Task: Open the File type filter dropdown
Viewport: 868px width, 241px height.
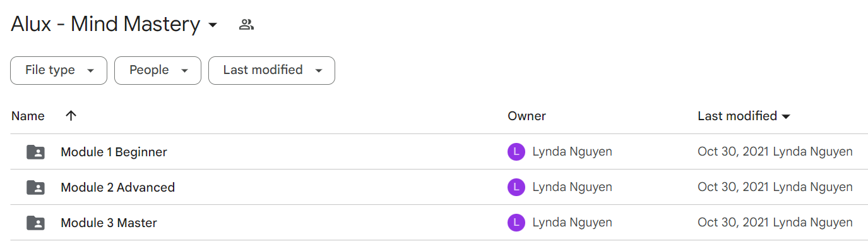Action: [x=59, y=70]
